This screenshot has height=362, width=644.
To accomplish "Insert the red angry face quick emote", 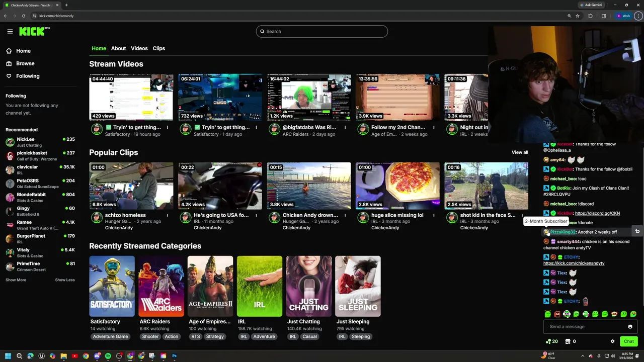I will (x=557, y=314).
